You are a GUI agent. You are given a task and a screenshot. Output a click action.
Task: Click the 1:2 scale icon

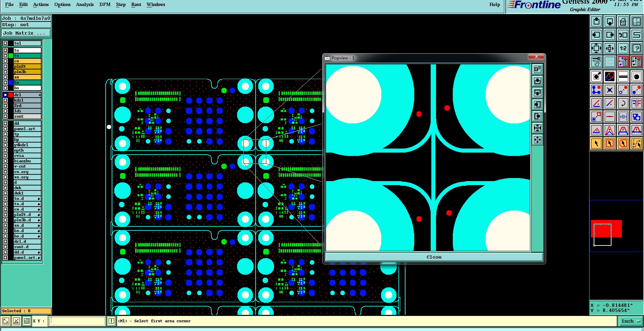coord(623,48)
